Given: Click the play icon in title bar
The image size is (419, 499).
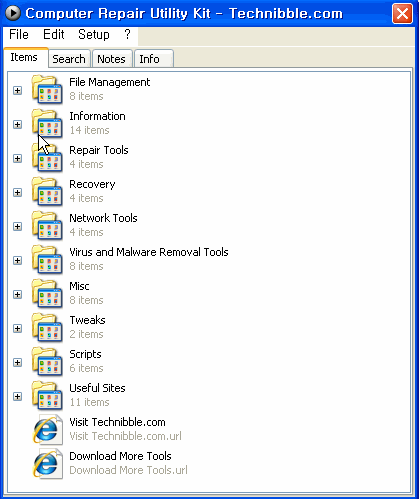Looking at the screenshot, I should tap(13, 13).
